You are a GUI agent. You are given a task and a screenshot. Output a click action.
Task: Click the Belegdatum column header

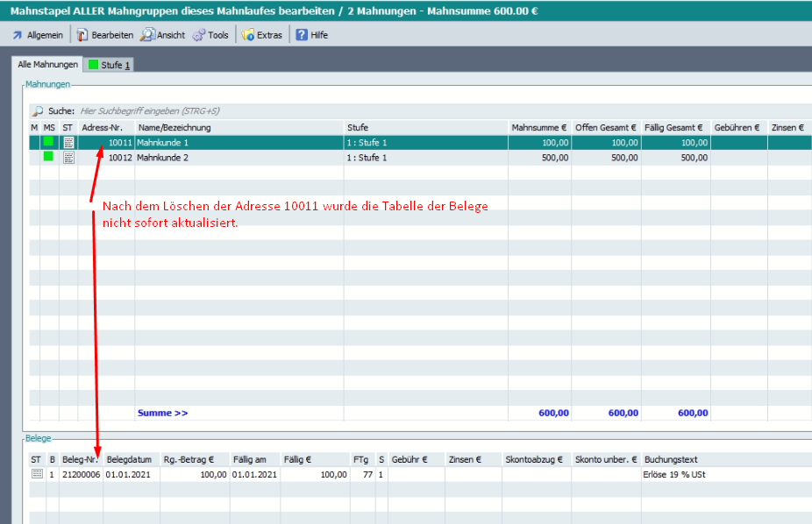click(x=130, y=459)
